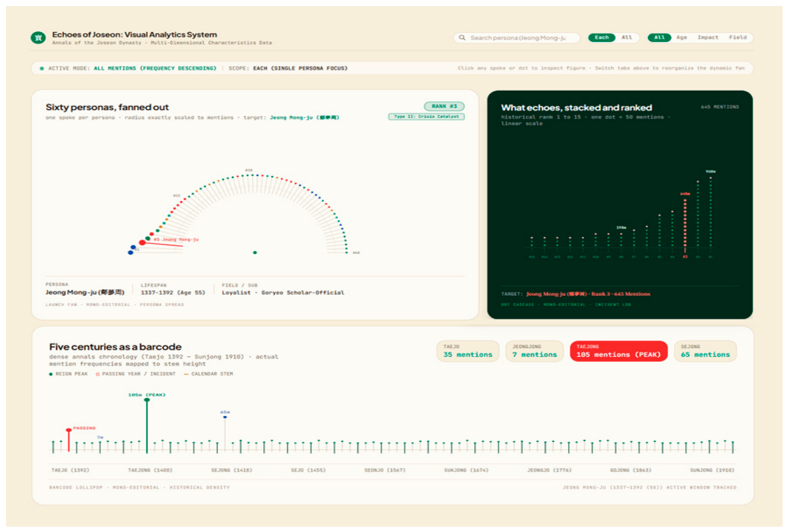
Task: Click the TAEJO (1392) axis label
Action: coord(71,470)
